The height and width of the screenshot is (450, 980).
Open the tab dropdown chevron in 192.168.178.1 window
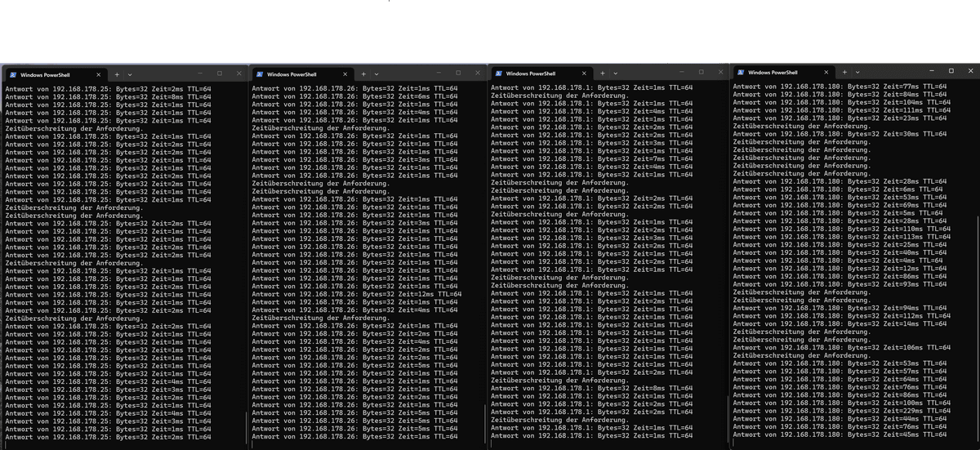point(616,74)
